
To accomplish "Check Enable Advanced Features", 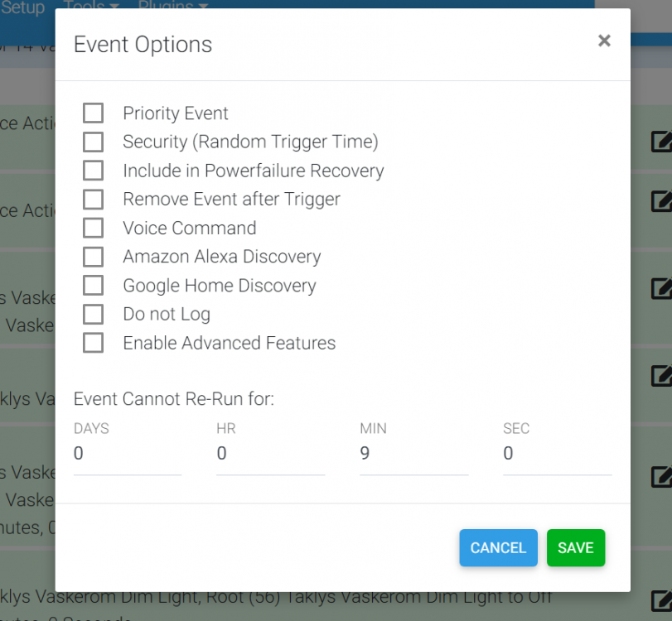I will 93,343.
